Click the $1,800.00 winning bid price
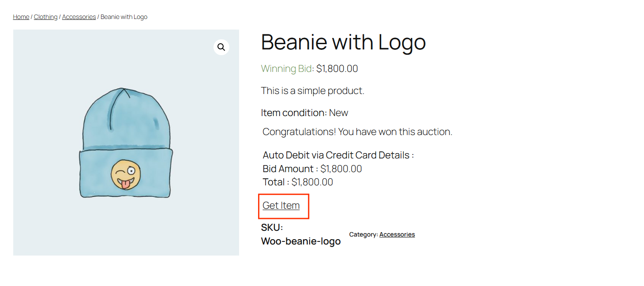Viewport: 644px width, 286px height. point(337,68)
